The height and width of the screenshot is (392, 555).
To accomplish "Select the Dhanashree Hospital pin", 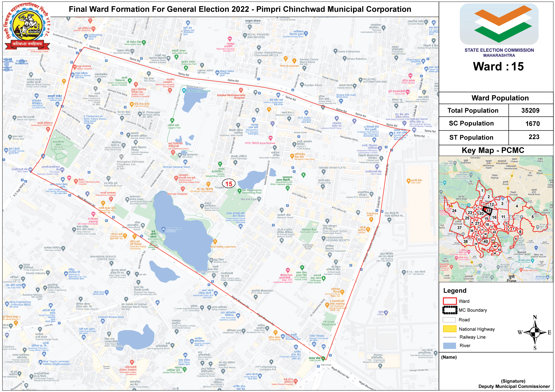I will (111, 199).
